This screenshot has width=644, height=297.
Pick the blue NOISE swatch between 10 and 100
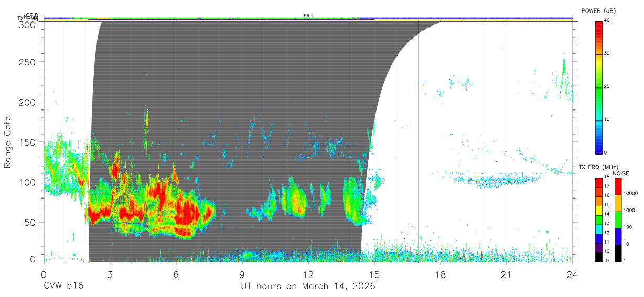tap(617, 237)
